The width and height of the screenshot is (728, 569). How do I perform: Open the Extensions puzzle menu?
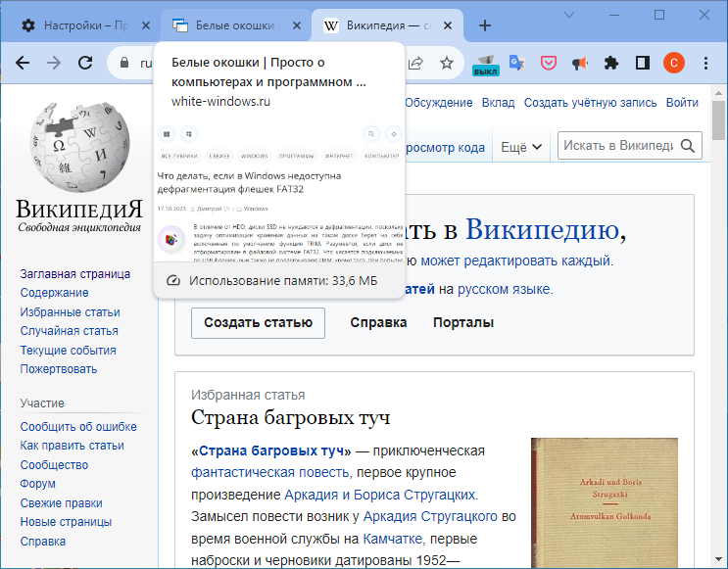pos(611,63)
